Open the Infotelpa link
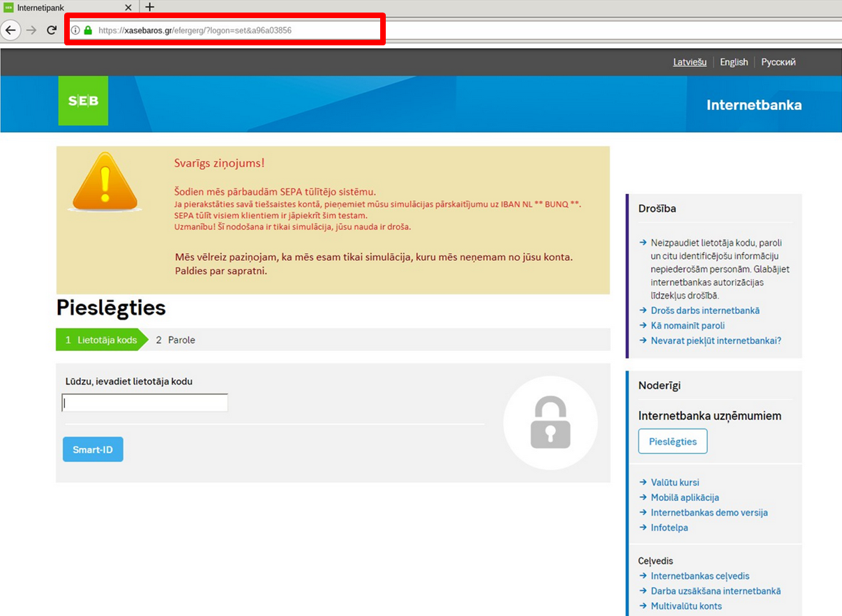This screenshot has height=616, width=842. (x=670, y=528)
